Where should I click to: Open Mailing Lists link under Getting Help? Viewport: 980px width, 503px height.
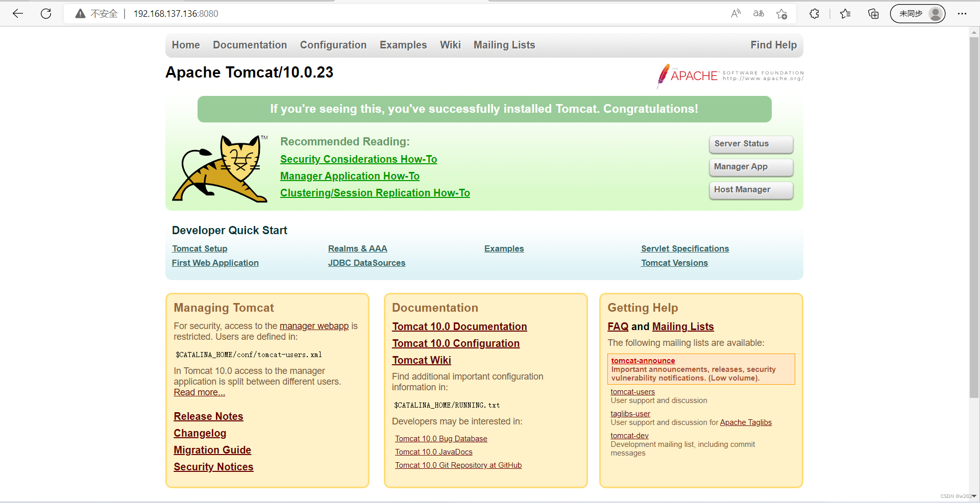683,326
